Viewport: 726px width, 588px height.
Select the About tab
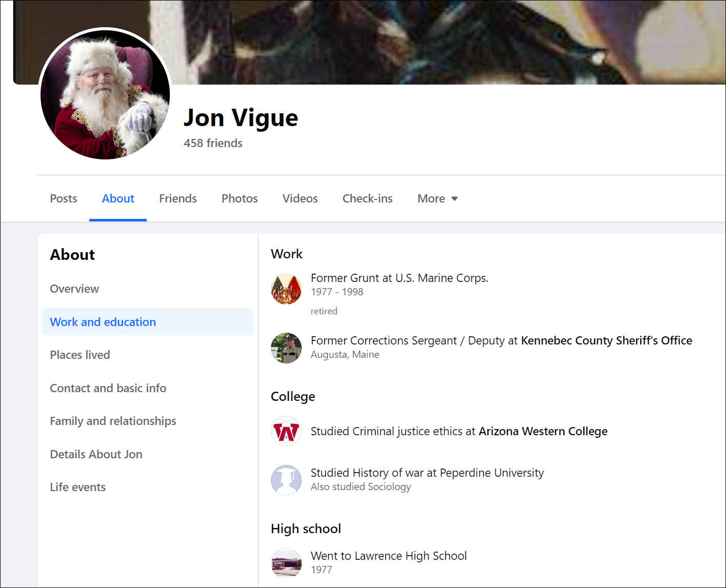[x=118, y=199]
